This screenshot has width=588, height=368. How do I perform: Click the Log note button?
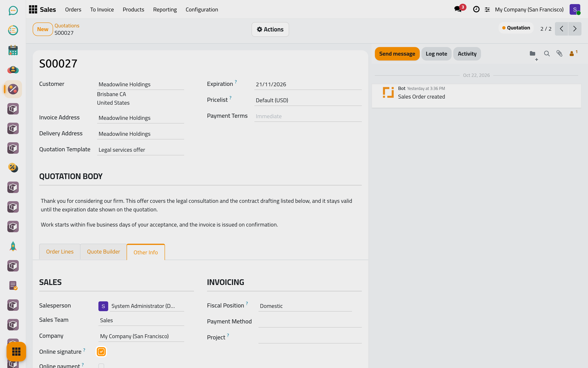click(x=436, y=54)
